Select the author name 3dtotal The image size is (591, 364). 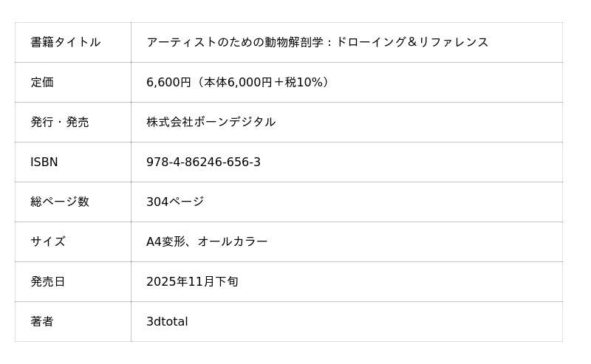[x=167, y=321]
